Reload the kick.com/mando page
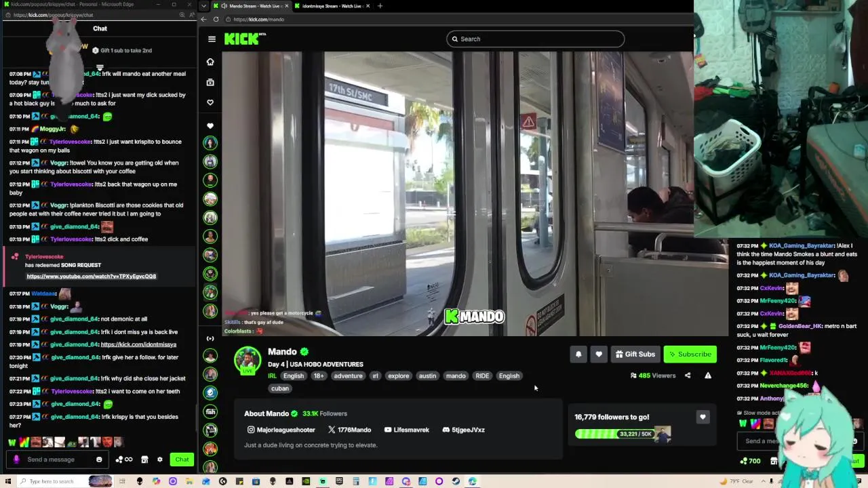The image size is (868, 488). 216,19
